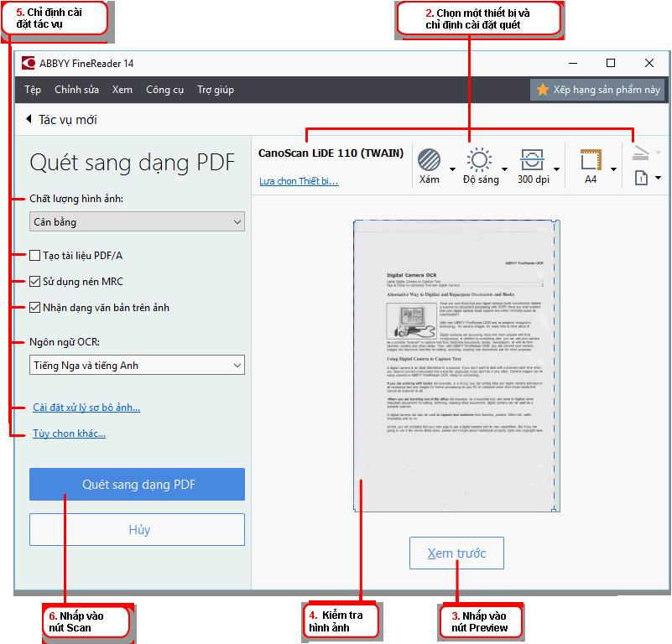Expand the arrow next to 300 dpi

click(x=556, y=169)
